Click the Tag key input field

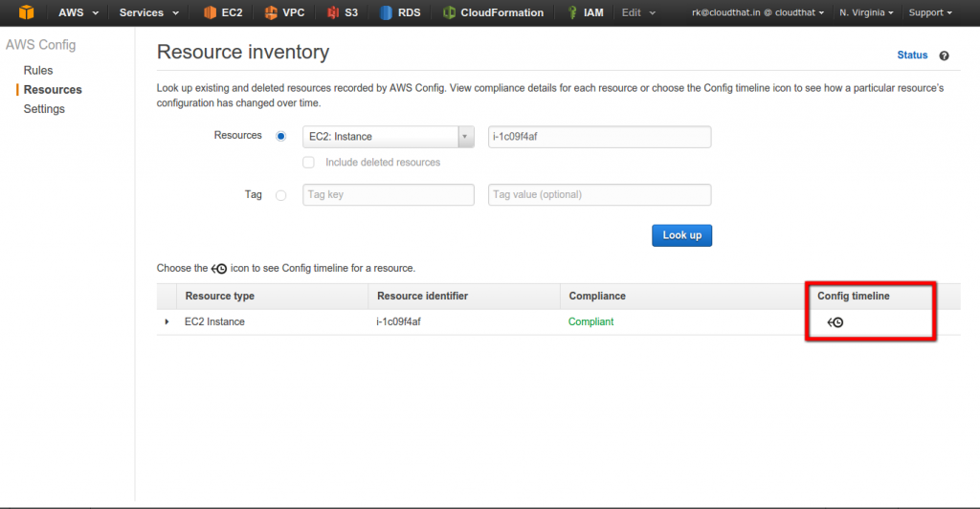coord(389,195)
